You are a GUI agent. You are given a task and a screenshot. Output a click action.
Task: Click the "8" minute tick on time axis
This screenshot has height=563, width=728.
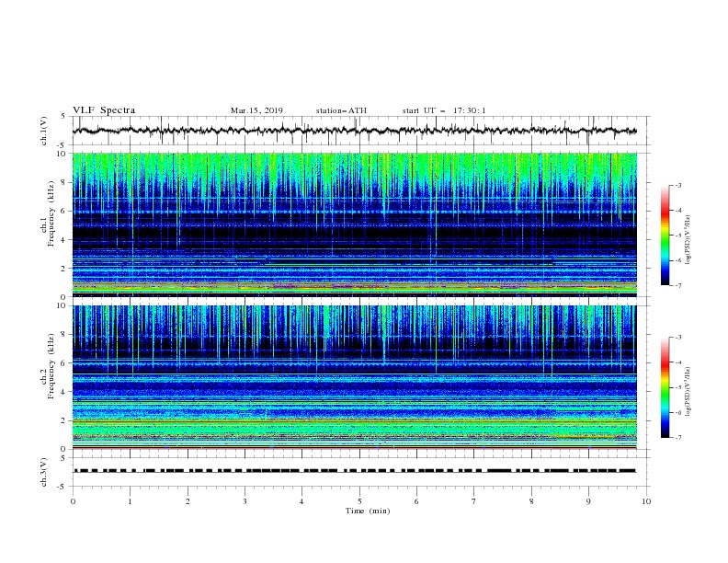[531, 501]
